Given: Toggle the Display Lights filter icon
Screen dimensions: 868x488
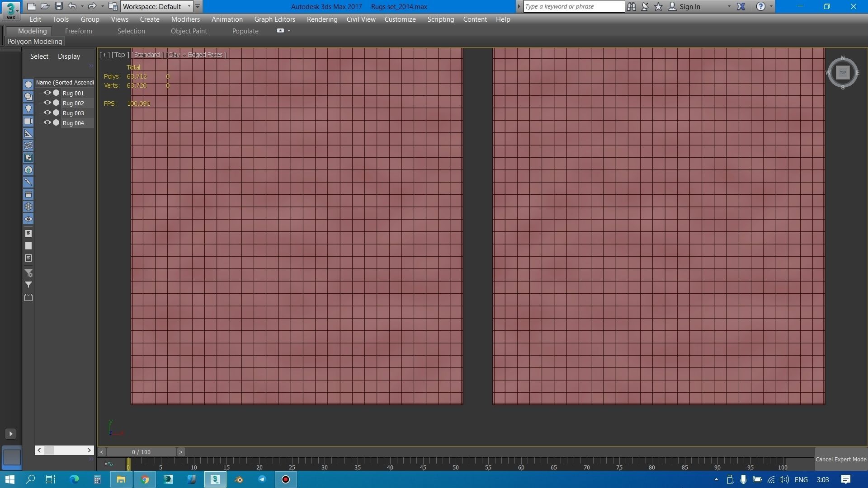Looking at the screenshot, I should [x=28, y=109].
